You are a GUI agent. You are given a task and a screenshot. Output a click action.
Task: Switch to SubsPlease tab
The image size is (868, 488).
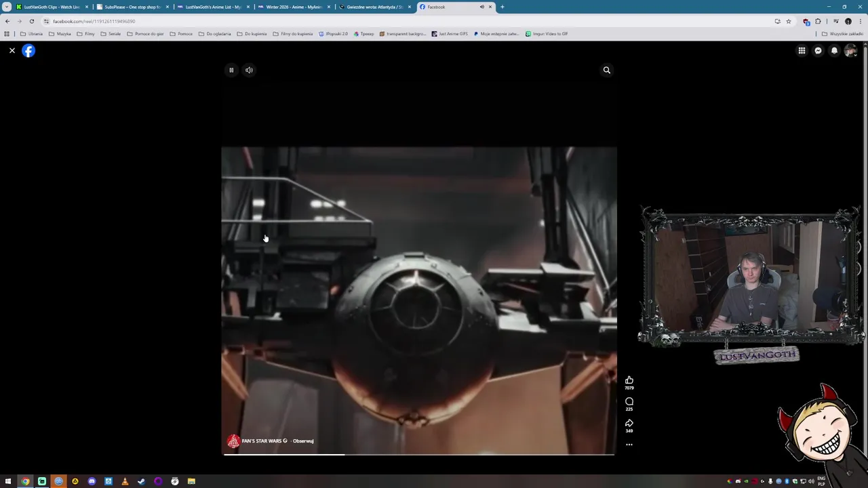point(132,7)
